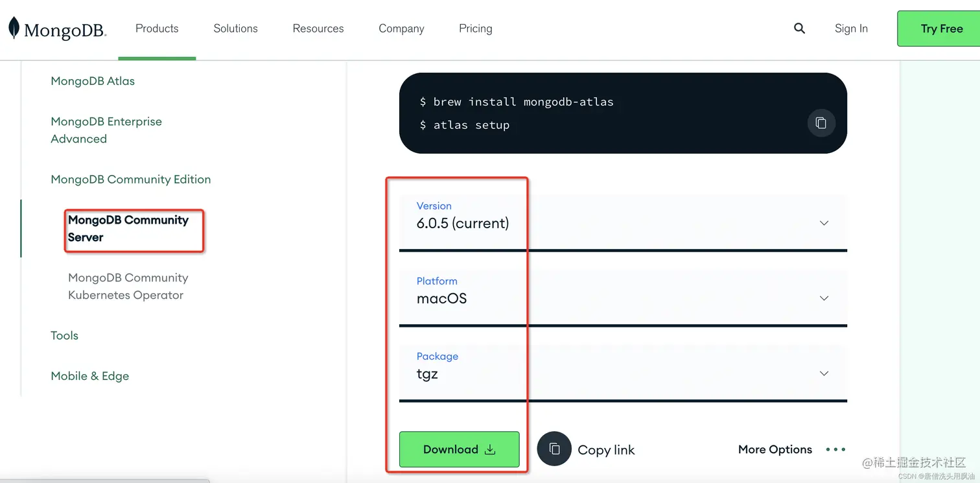Click the MongoDB leaf logo

pyautogui.click(x=14, y=28)
